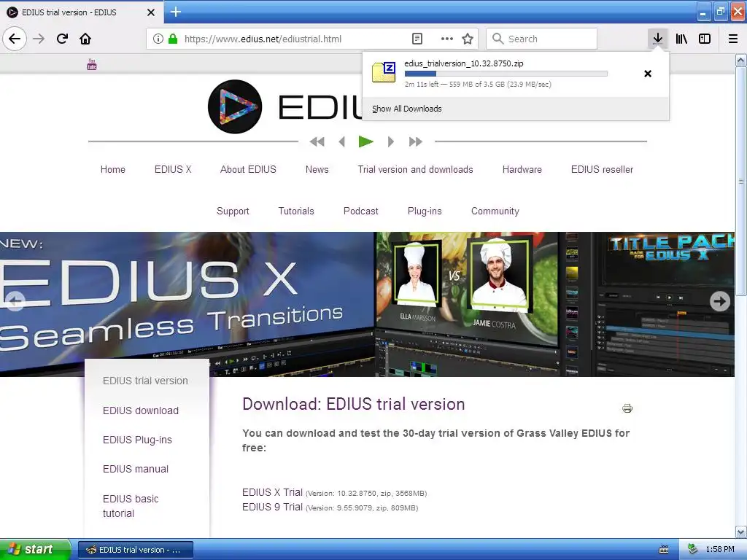The image size is (747, 560).
Task: Click on-screen keyboard tray icon
Action: pyautogui.click(x=664, y=550)
